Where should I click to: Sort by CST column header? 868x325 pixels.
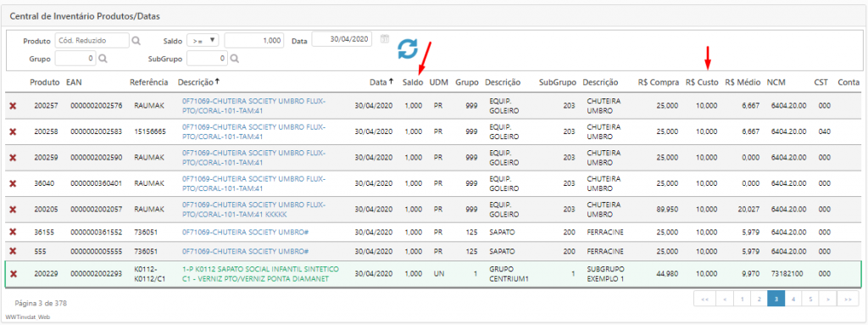(x=821, y=82)
